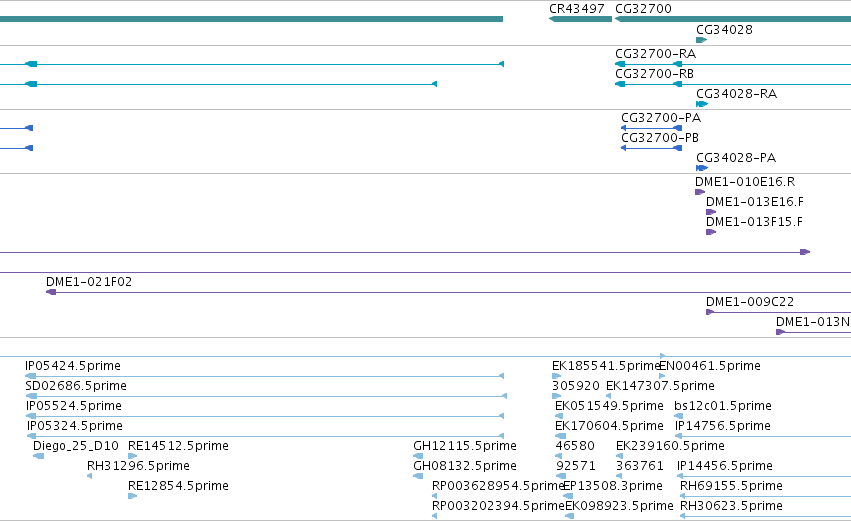Select the RP003628954.5prime label
Screen dimensions: 851x521
click(x=498, y=486)
